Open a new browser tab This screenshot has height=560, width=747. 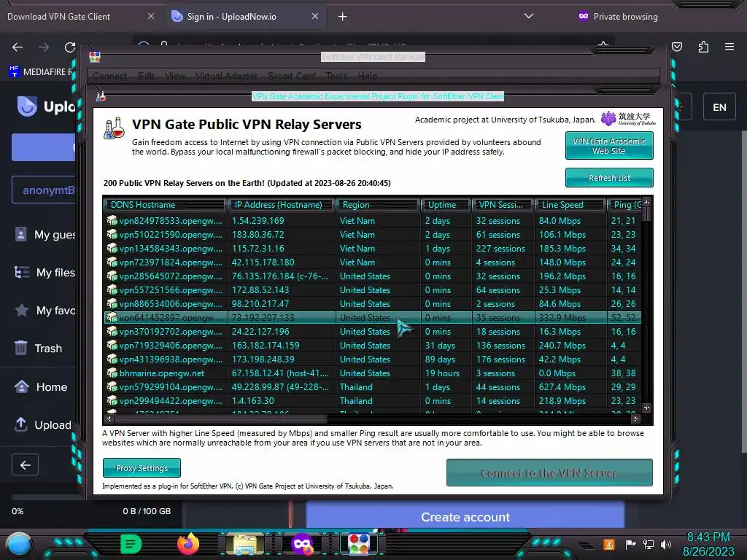[x=342, y=17]
